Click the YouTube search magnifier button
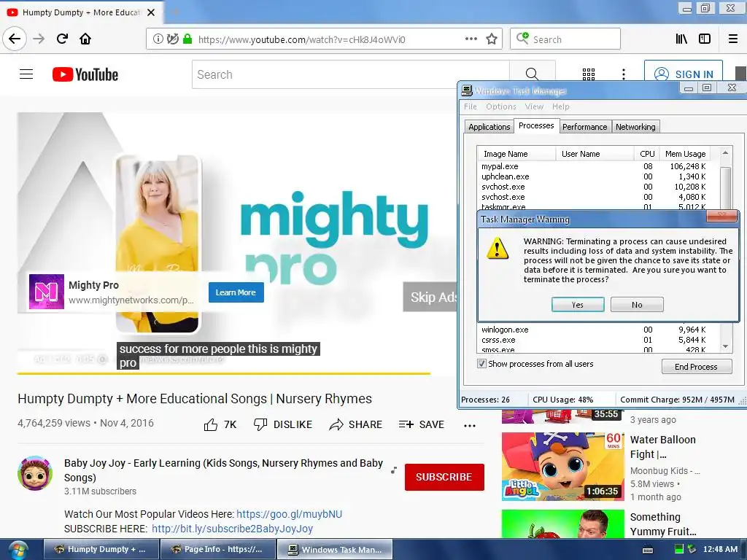This screenshot has height=560, width=747. coord(532,74)
